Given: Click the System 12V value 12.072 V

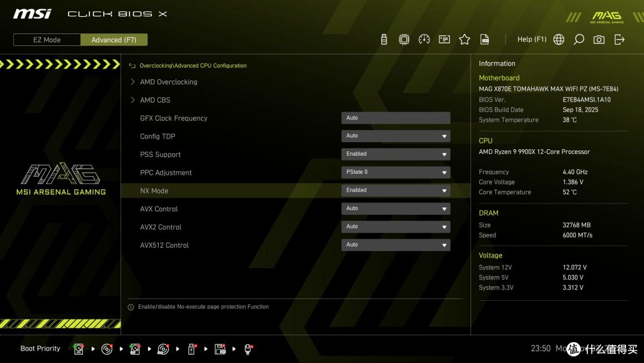Looking at the screenshot, I should [575, 267].
